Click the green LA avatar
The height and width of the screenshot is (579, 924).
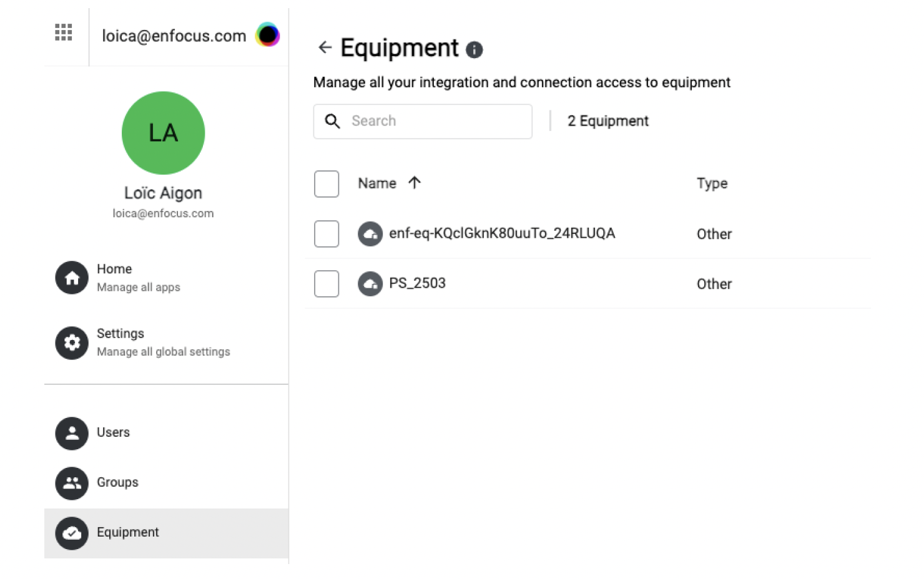[x=163, y=133]
